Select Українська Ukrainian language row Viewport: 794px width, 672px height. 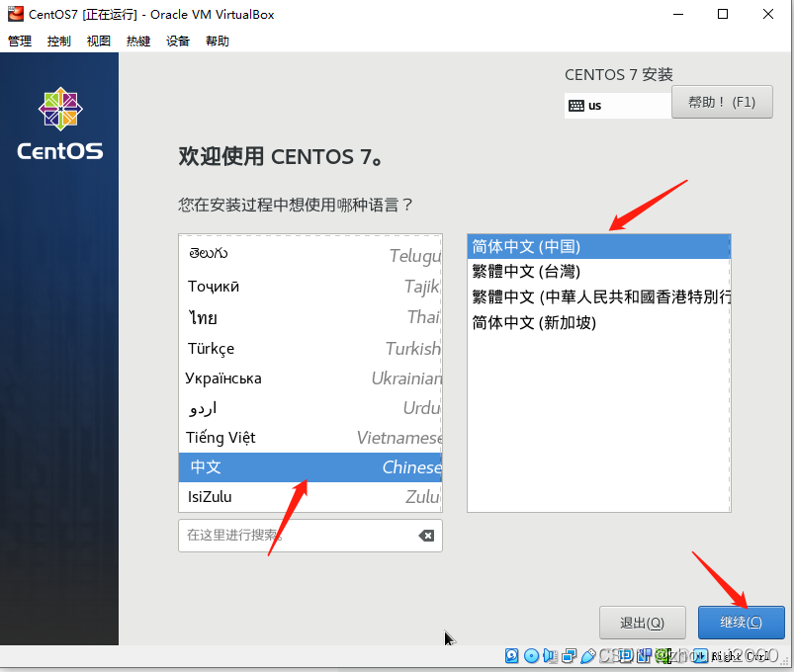310,378
